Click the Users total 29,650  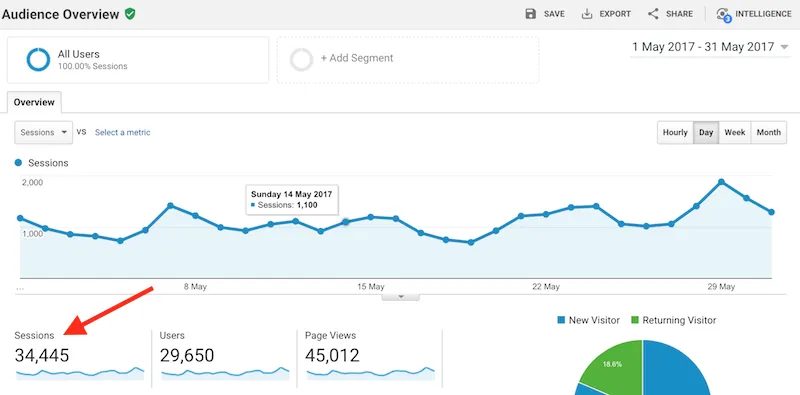[187, 355]
